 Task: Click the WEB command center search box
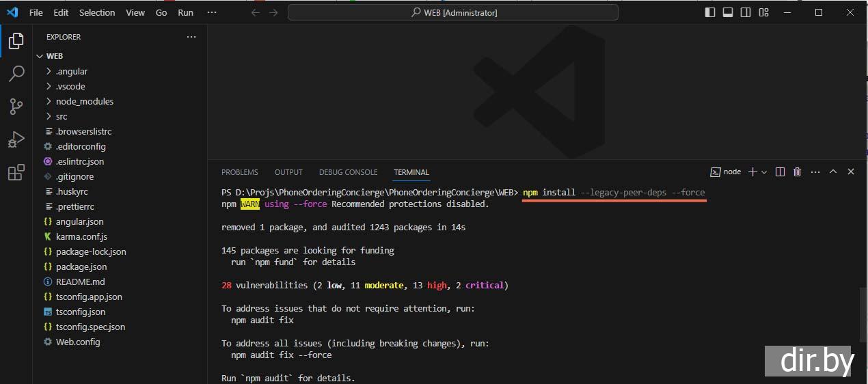[452, 12]
